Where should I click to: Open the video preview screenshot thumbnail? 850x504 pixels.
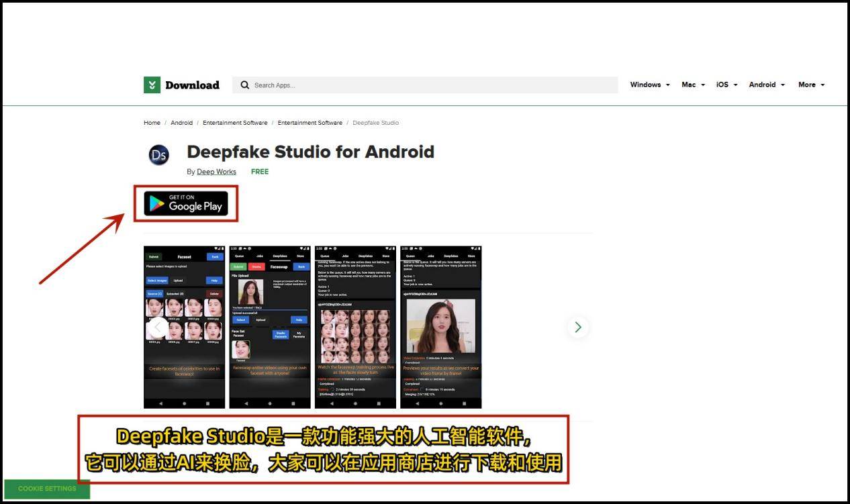point(441,327)
